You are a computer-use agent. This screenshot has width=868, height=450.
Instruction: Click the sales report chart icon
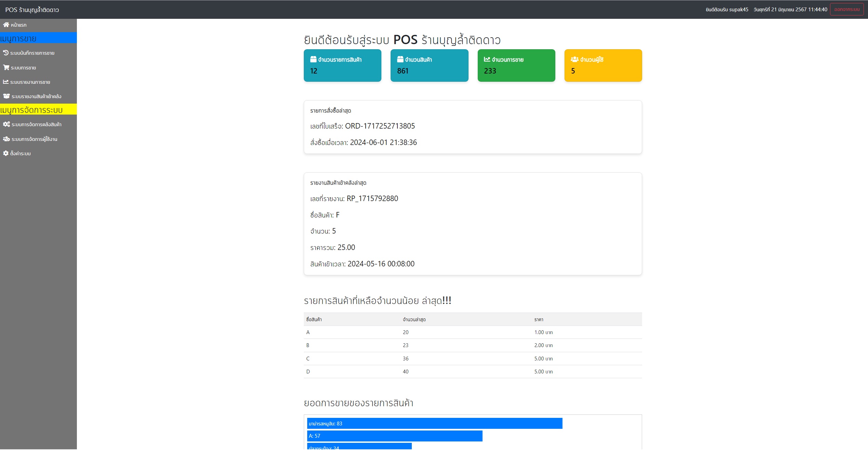5,82
